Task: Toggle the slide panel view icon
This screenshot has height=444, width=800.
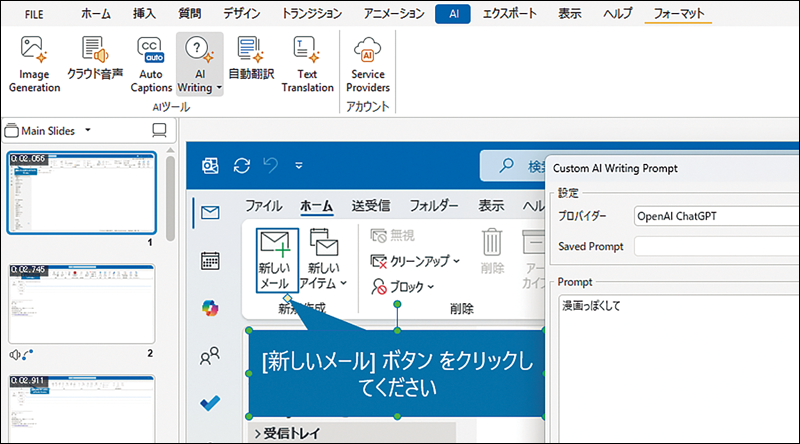Action: coord(158,130)
